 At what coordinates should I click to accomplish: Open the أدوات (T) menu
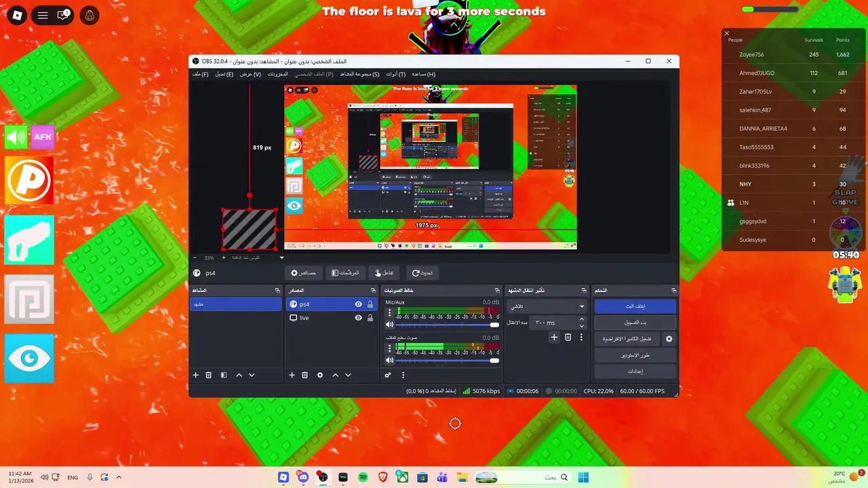click(395, 74)
